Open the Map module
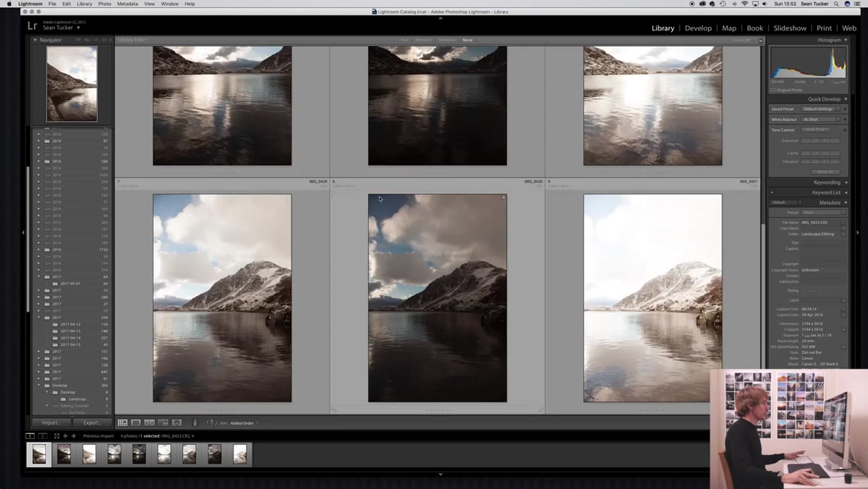 pos(729,28)
